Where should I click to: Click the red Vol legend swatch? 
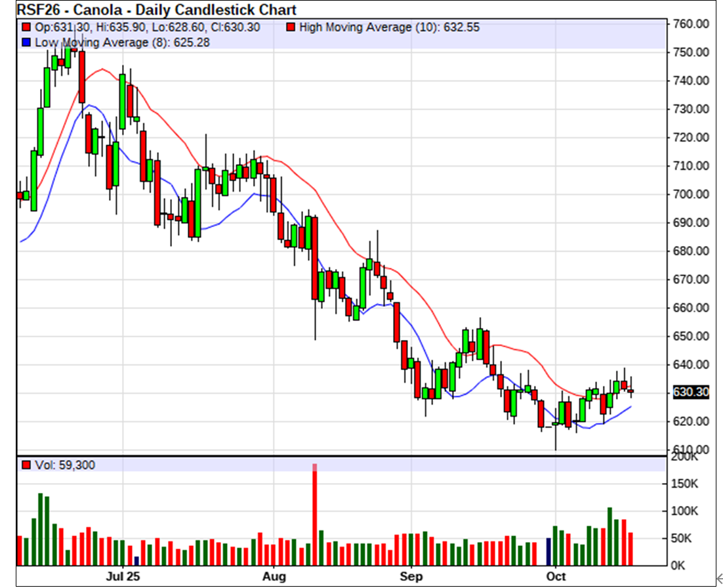(x=26, y=465)
